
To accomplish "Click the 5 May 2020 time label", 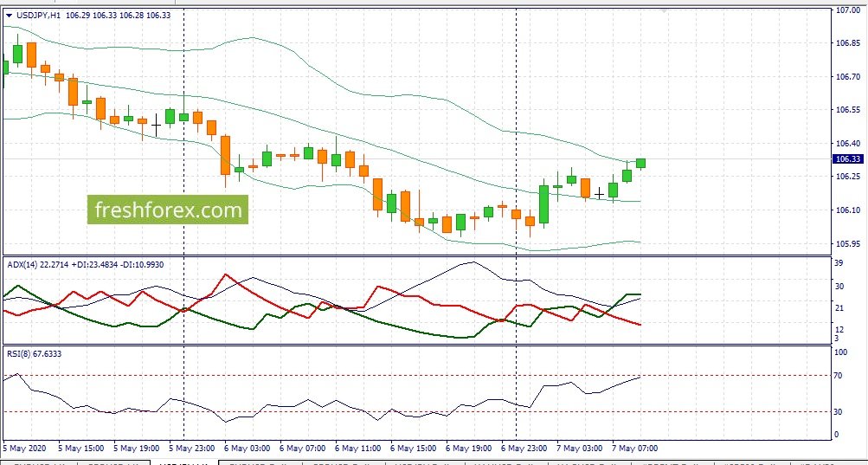I will click(x=26, y=448).
